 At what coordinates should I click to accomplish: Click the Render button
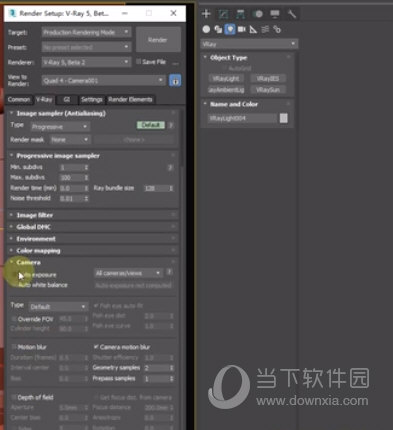coord(158,40)
